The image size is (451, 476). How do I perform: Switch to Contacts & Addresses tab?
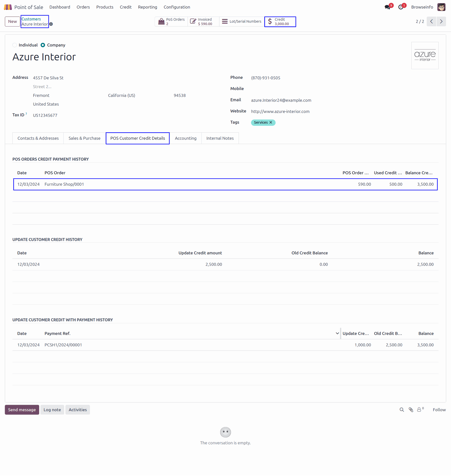[38, 138]
